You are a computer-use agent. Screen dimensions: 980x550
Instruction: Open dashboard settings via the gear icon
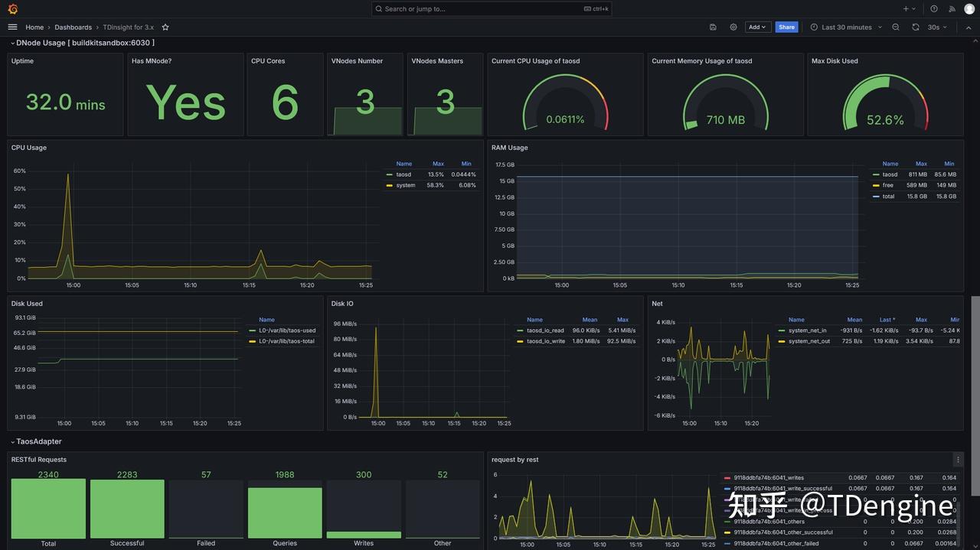coord(733,27)
